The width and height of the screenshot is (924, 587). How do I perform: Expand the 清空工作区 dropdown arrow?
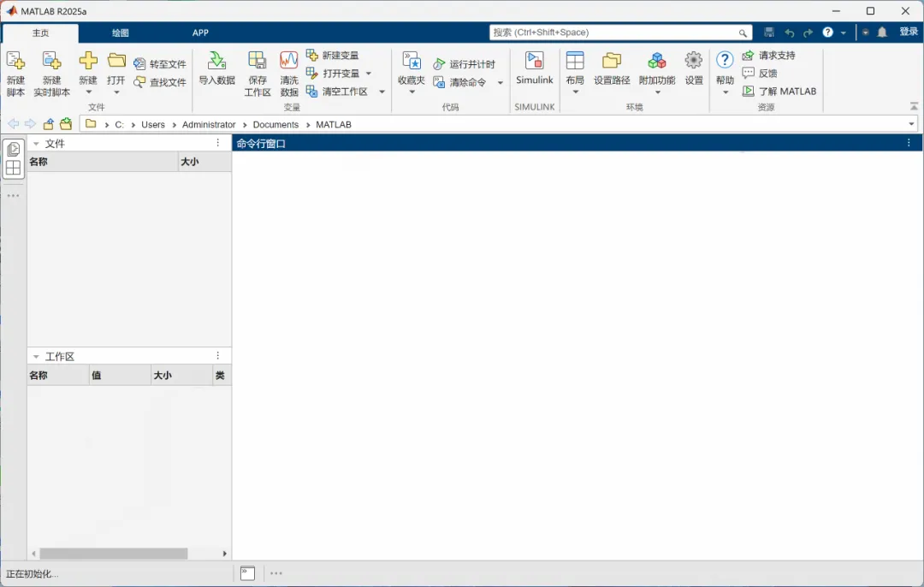(x=382, y=92)
